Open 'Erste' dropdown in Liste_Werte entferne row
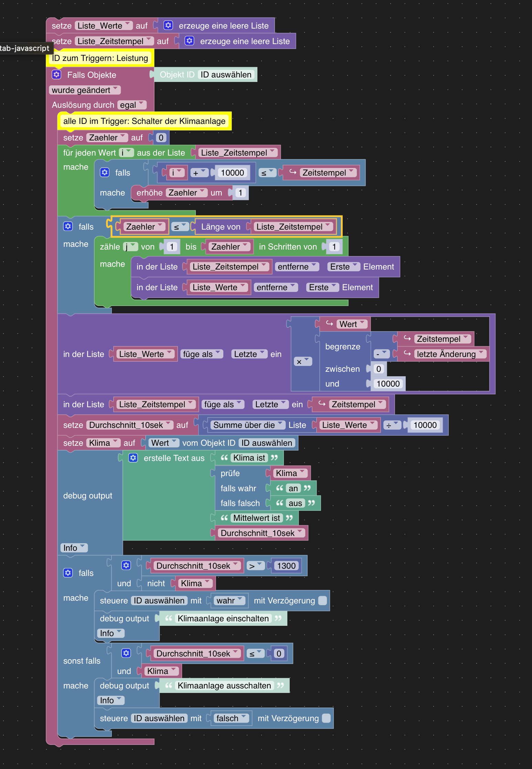The image size is (532, 769). click(322, 287)
